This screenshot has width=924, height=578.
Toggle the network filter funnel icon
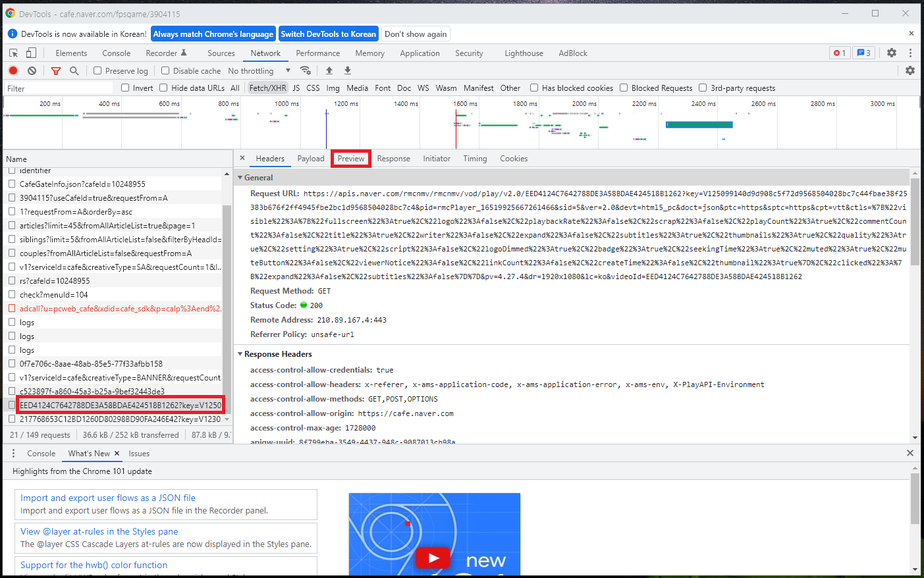[56, 70]
